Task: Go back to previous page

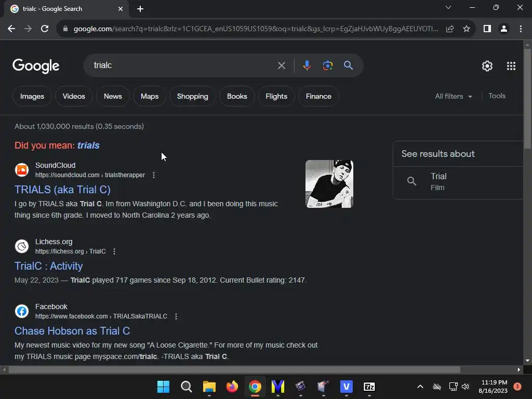Action: click(x=11, y=29)
